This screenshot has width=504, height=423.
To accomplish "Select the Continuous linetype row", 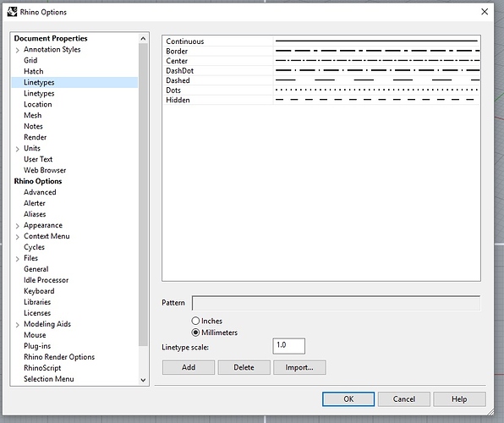I will click(x=321, y=41).
